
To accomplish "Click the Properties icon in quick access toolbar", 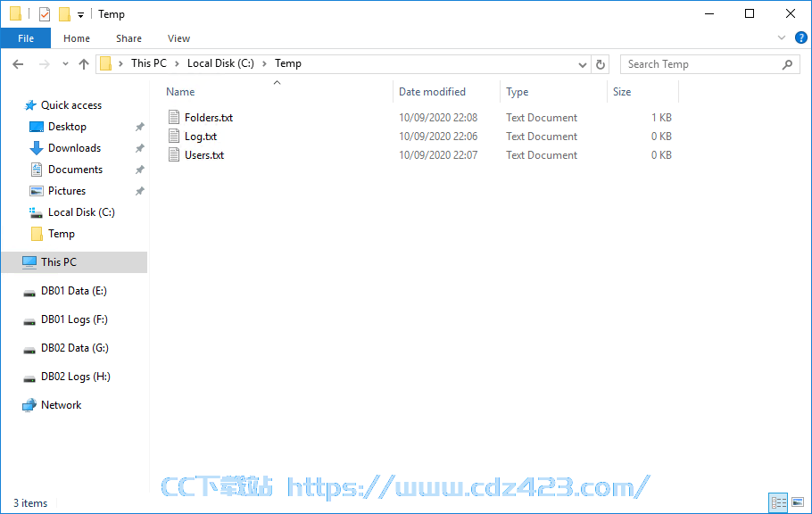I will 45,14.
